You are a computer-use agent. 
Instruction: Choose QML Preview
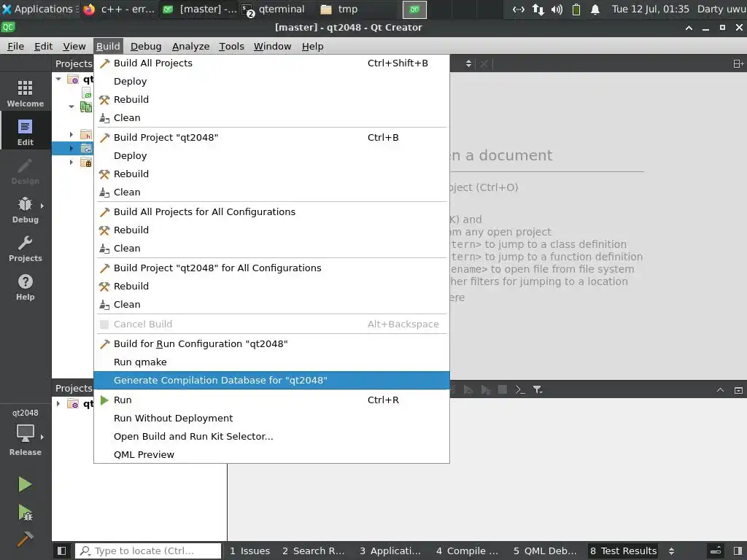271,454
